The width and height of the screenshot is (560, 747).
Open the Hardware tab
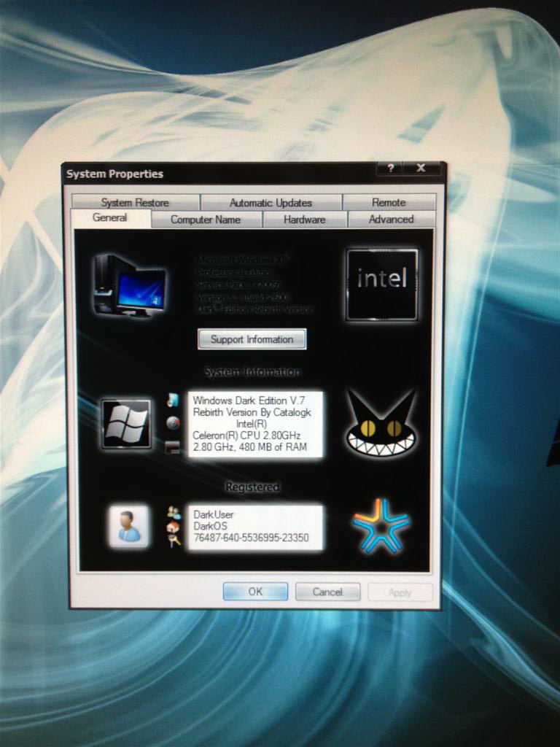[x=305, y=220]
